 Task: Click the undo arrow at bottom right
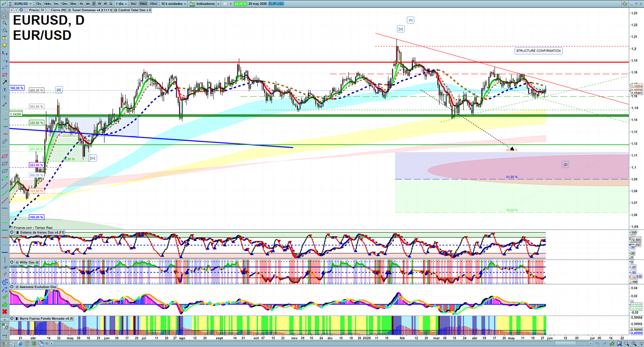click(x=597, y=343)
